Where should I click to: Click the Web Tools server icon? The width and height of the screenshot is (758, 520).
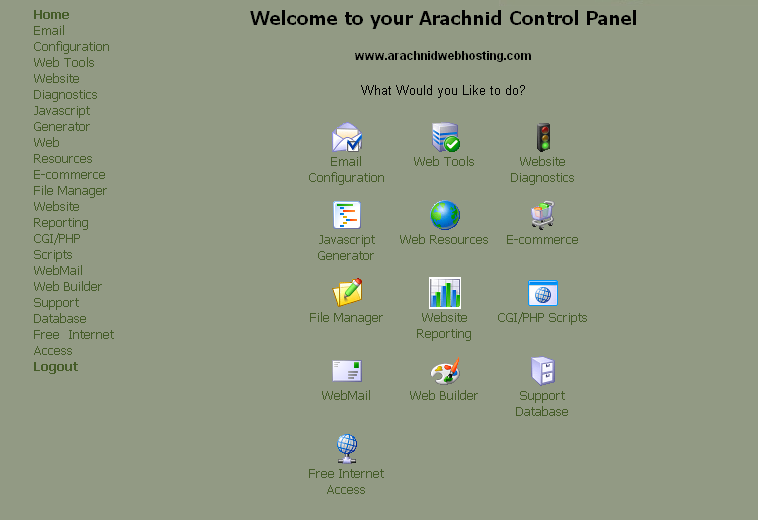[445, 137]
